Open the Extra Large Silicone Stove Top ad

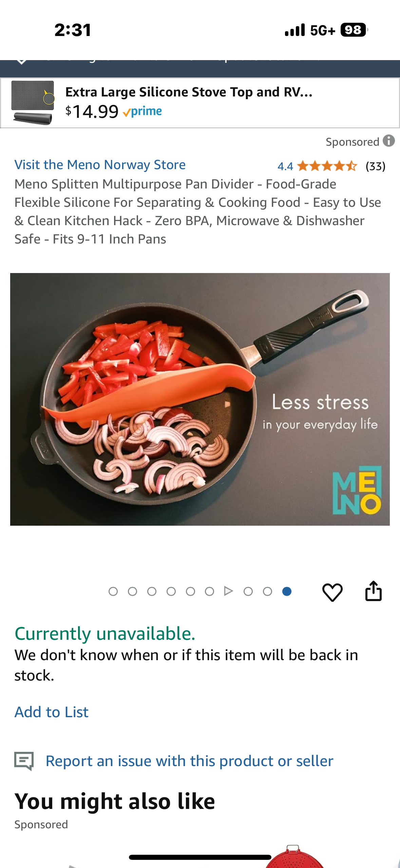click(200, 103)
